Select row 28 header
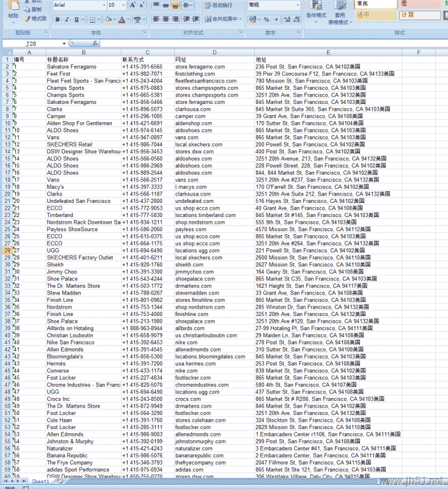This screenshot has height=489, width=448. (x=7, y=251)
